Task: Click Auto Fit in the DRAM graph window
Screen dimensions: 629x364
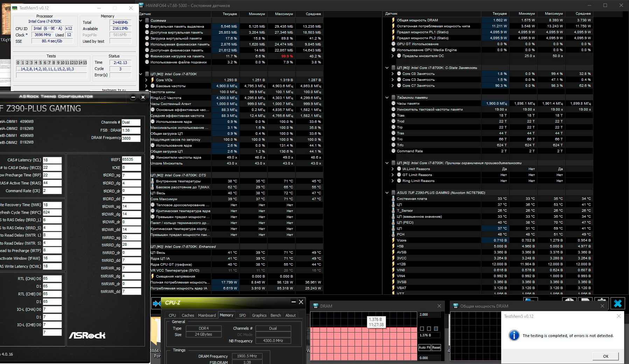Action: 425,348
